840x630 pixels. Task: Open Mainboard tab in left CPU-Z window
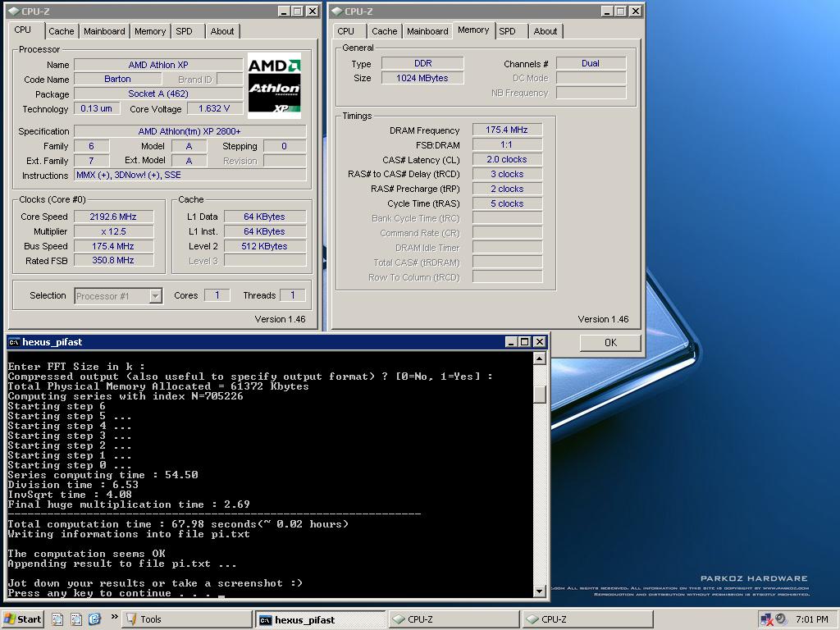click(x=104, y=31)
